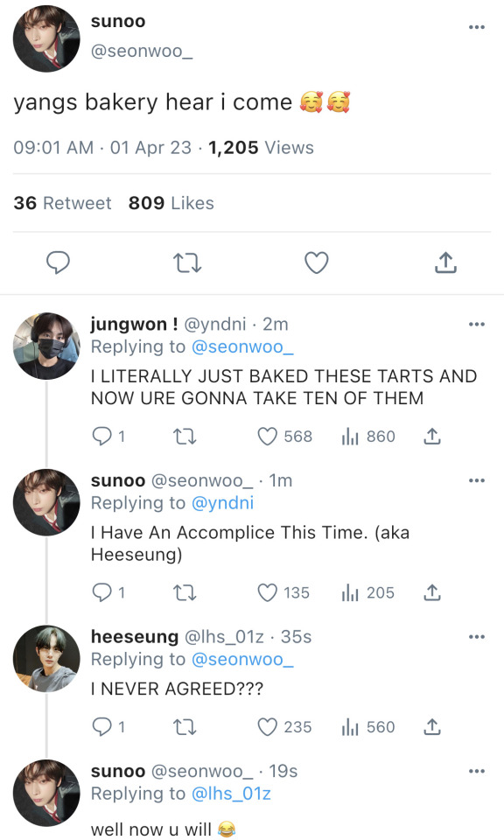Reply to jungwon's tarts tweet
This screenshot has height=840, width=504.
pos(101,437)
